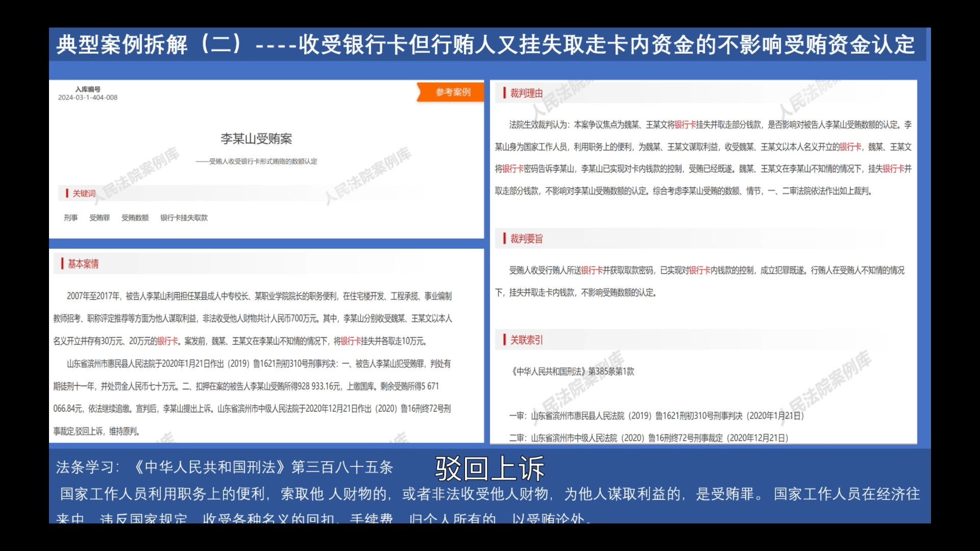Select the 受贿罪 keyword tag

coord(99,217)
